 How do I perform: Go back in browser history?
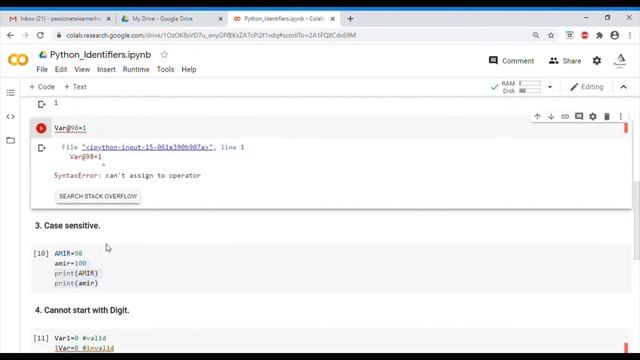10,36
